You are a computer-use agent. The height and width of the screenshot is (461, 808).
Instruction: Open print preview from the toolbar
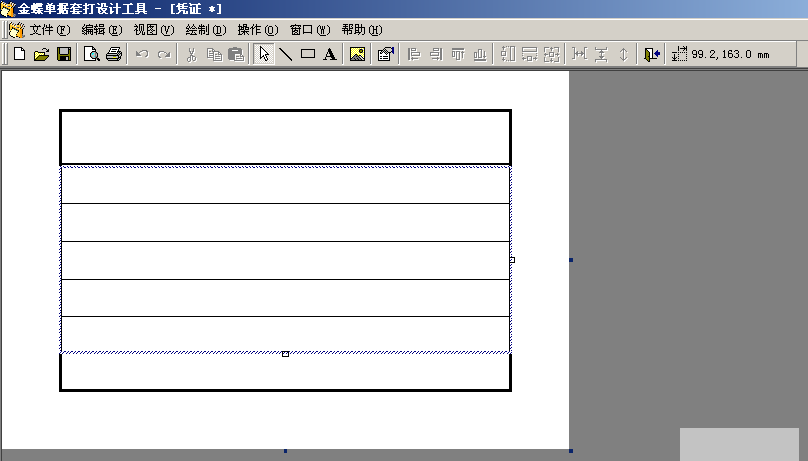tap(92, 55)
